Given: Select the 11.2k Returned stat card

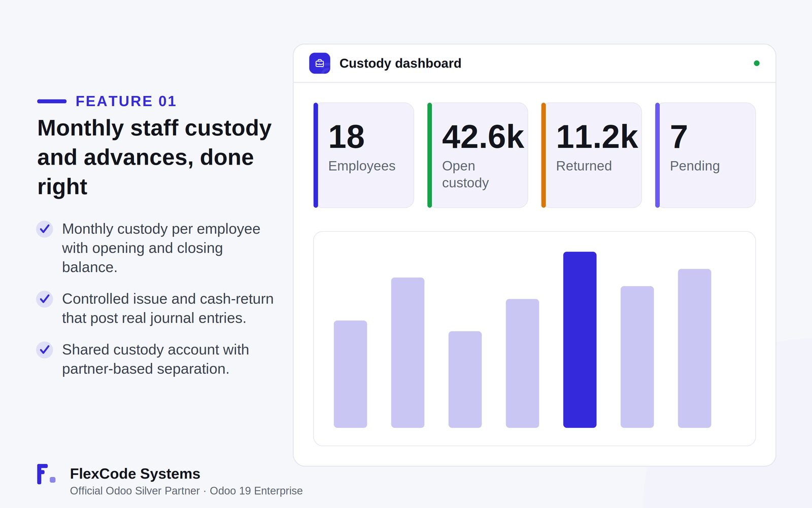Looking at the screenshot, I should (591, 155).
